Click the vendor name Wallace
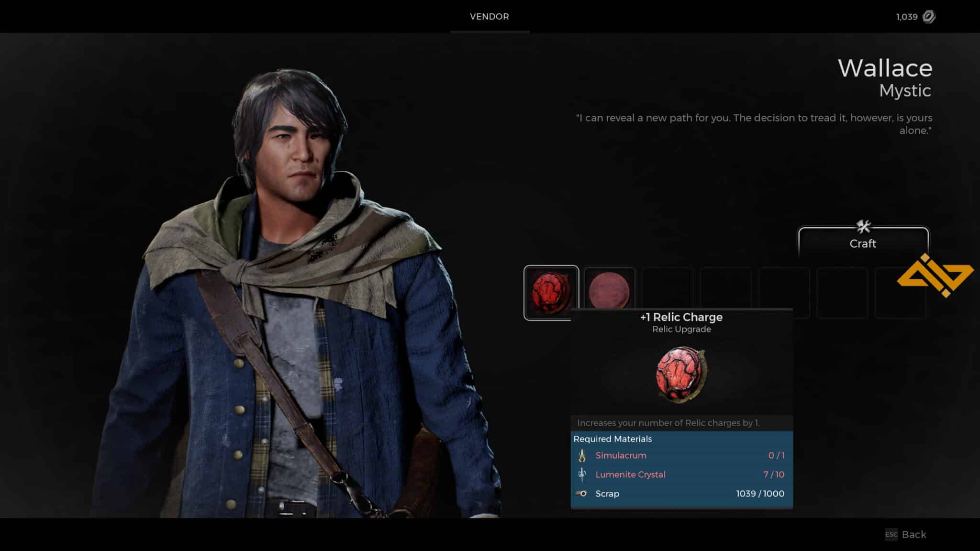The height and width of the screenshot is (551, 980). 885,68
